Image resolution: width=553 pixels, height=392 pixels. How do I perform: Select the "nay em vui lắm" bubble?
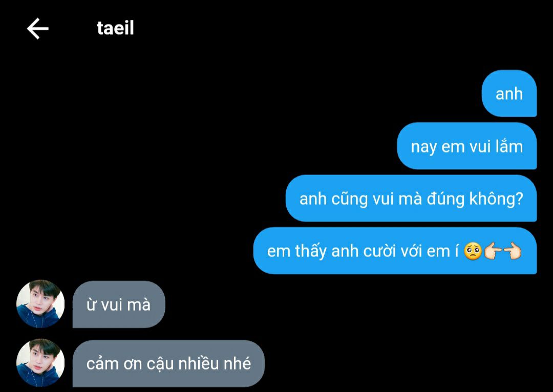pyautogui.click(x=466, y=146)
